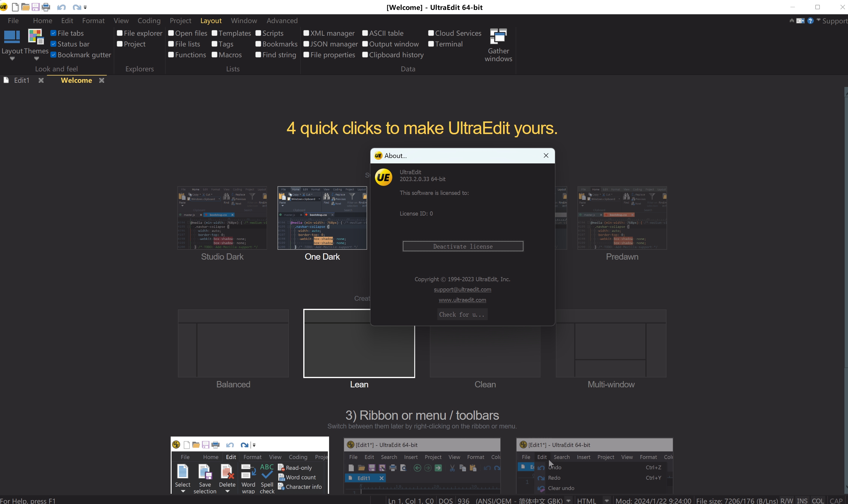Click the New file icon in quick access toolbar
The image size is (848, 504).
[x=15, y=7]
